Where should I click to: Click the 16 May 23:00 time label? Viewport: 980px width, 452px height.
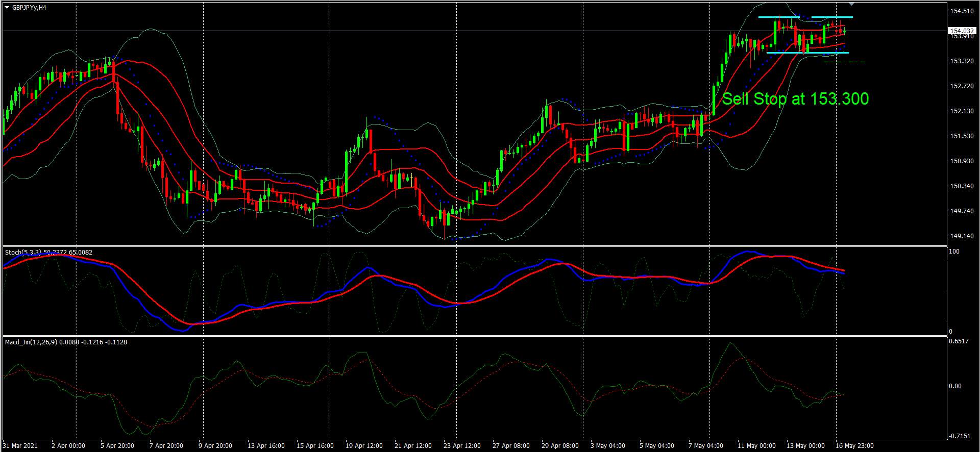click(854, 446)
